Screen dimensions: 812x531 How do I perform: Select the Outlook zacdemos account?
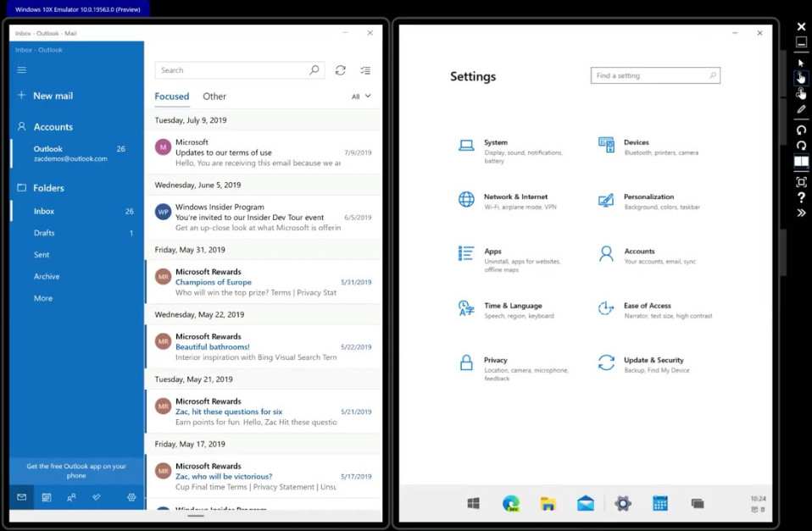[76, 153]
